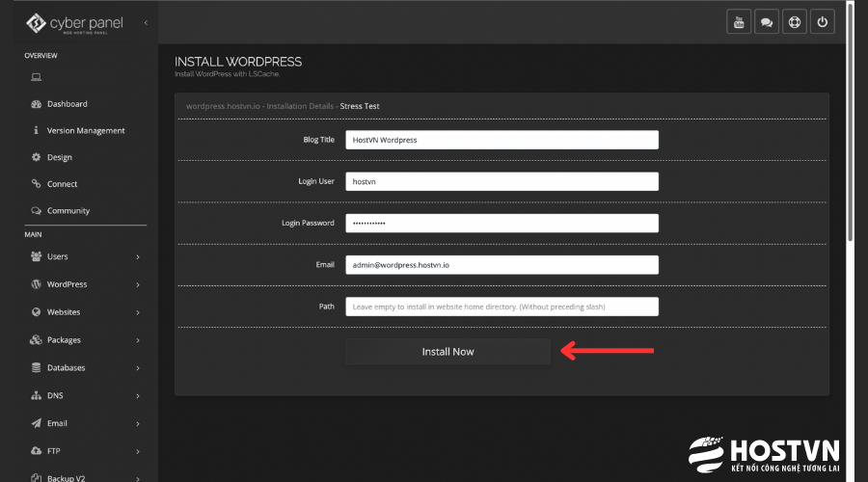Click the Users group icon
The width and height of the screenshot is (868, 482).
pos(36,256)
